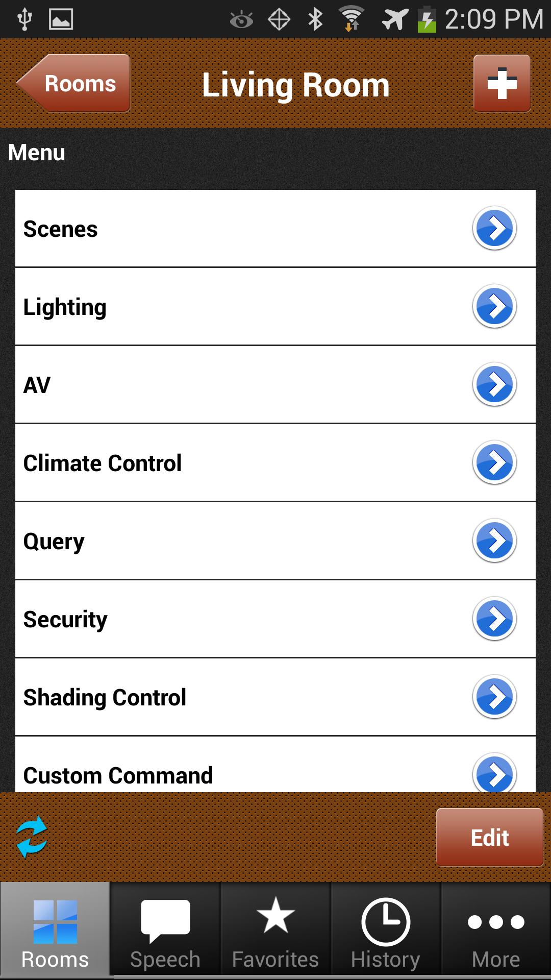This screenshot has height=980, width=551.
Task: Expand AV with its arrow icon
Action: [494, 384]
